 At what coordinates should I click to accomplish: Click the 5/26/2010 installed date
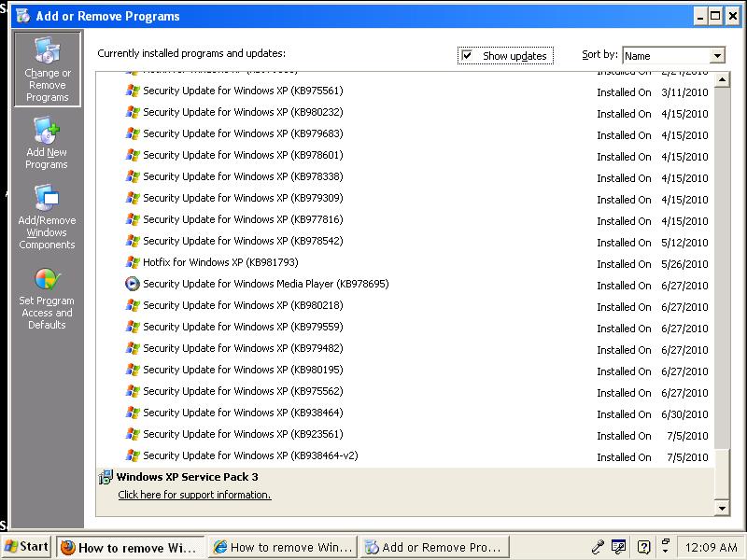(684, 264)
